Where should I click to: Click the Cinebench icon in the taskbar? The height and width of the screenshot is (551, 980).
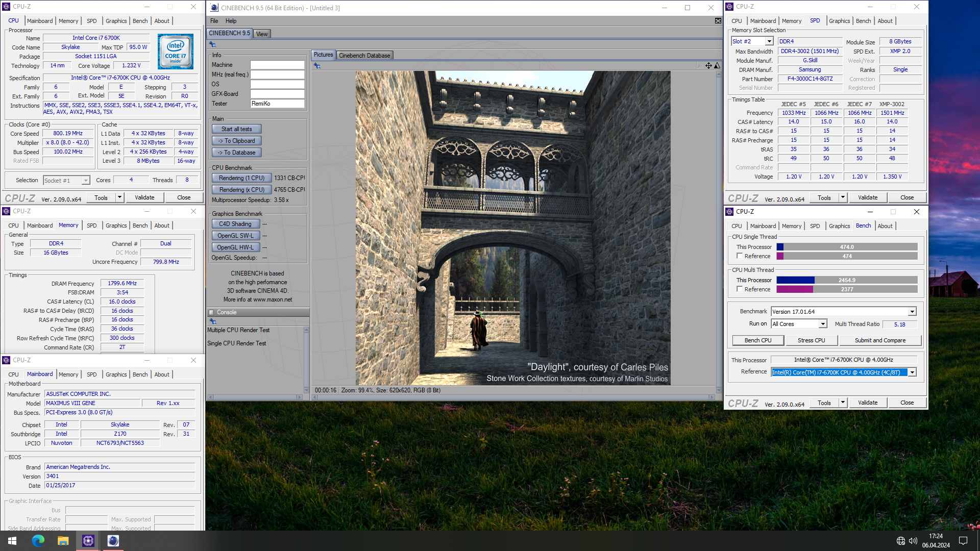[x=113, y=541]
